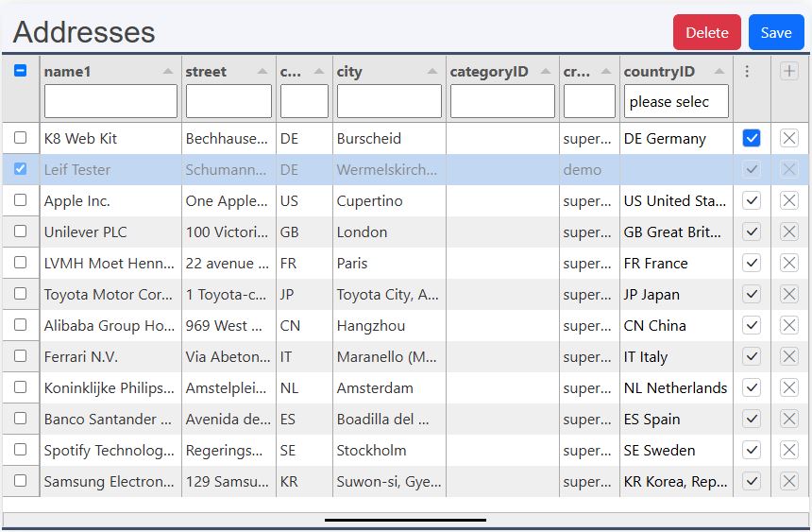Sort the 'c...' country code column
The image size is (812, 532).
click(319, 72)
